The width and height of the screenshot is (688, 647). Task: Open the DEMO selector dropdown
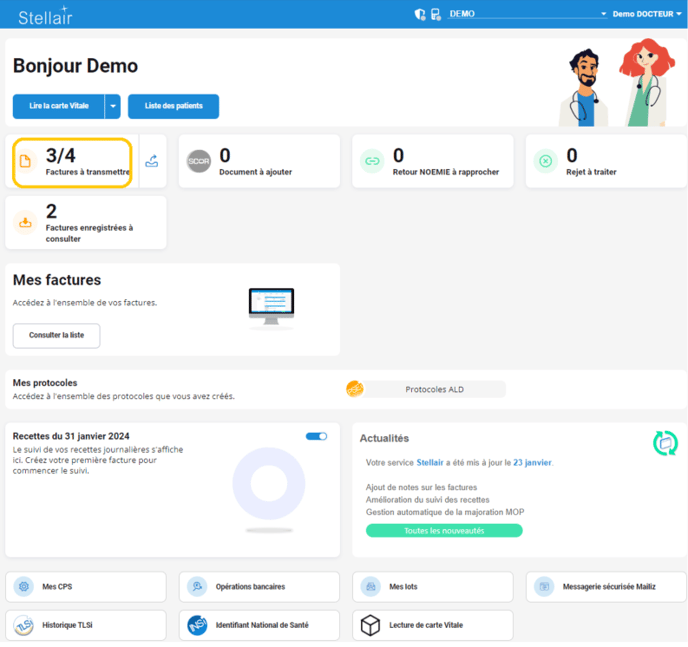527,14
